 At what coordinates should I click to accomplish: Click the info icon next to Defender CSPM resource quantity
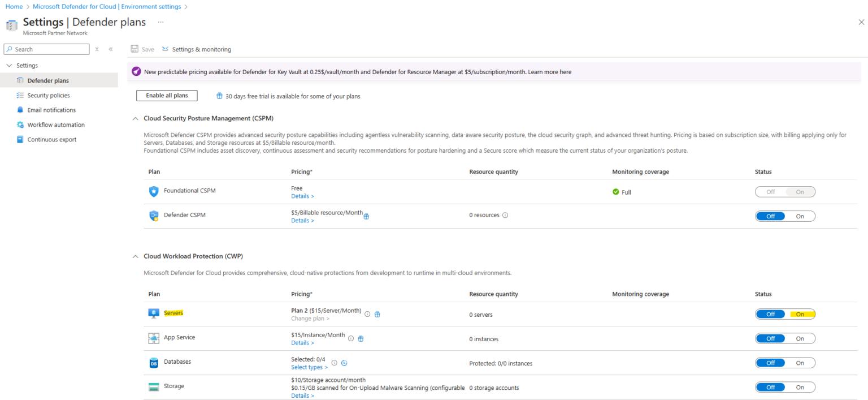[506, 215]
